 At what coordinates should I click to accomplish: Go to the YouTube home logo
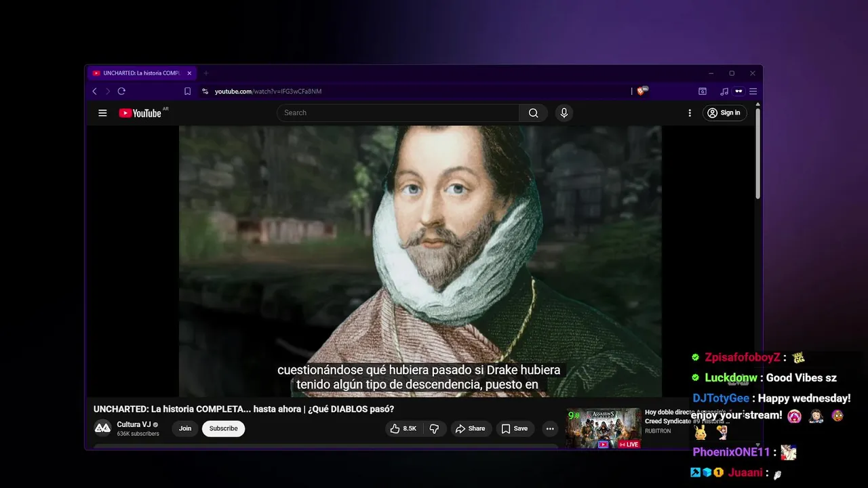[x=140, y=113]
